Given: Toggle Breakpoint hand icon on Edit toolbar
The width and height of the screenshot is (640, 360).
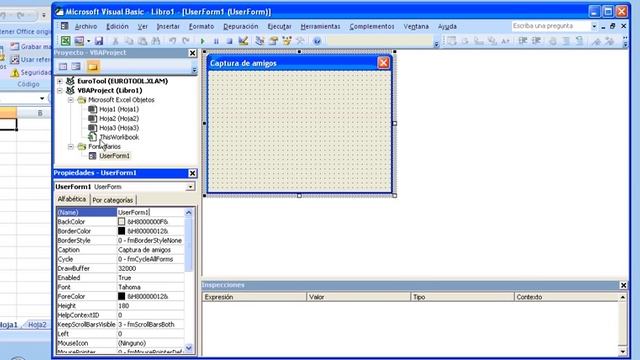Looking at the screenshot, I should (x=553, y=41).
